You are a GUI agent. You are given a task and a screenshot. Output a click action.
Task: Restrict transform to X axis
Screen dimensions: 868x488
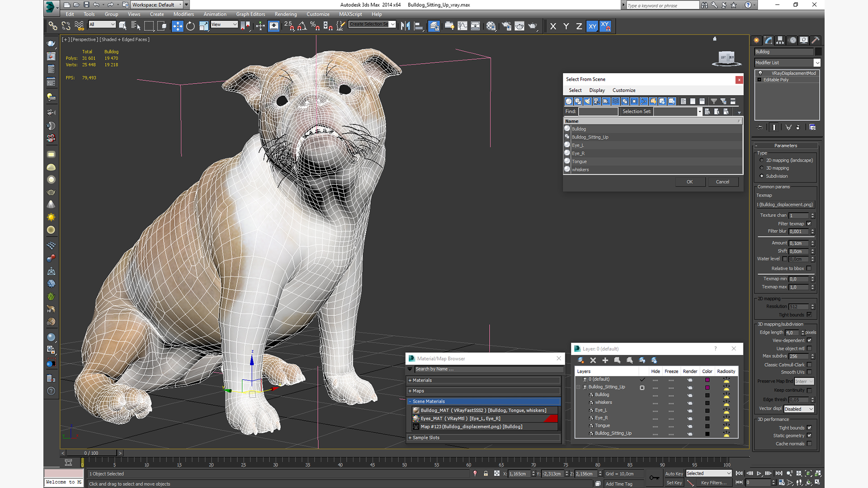553,26
